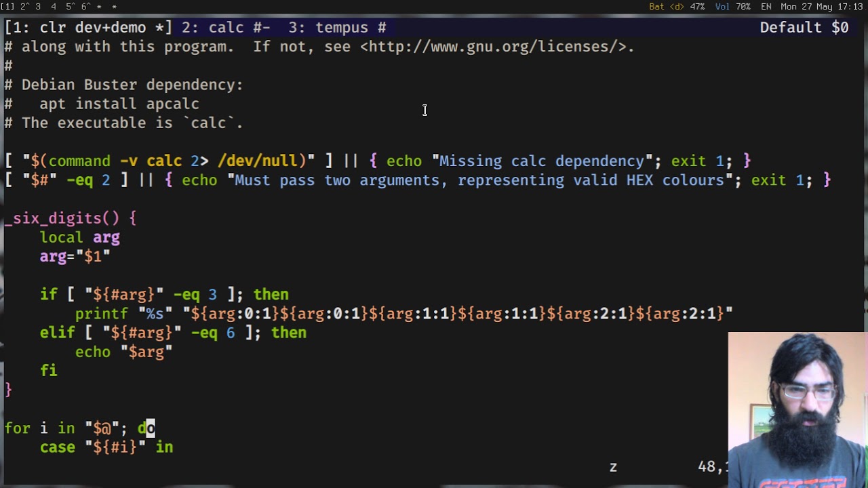Click the '_six_digits()' function name
This screenshot has width=868, height=488.
62,218
